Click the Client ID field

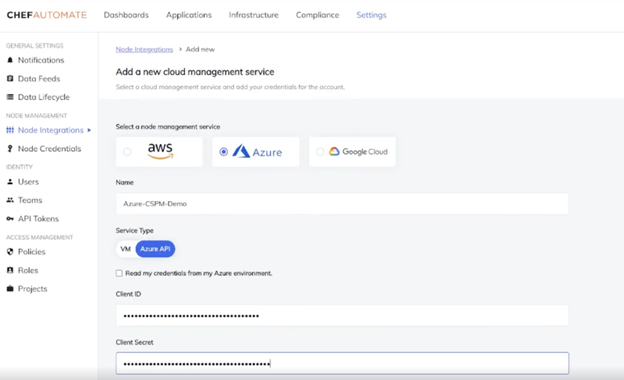tap(342, 316)
